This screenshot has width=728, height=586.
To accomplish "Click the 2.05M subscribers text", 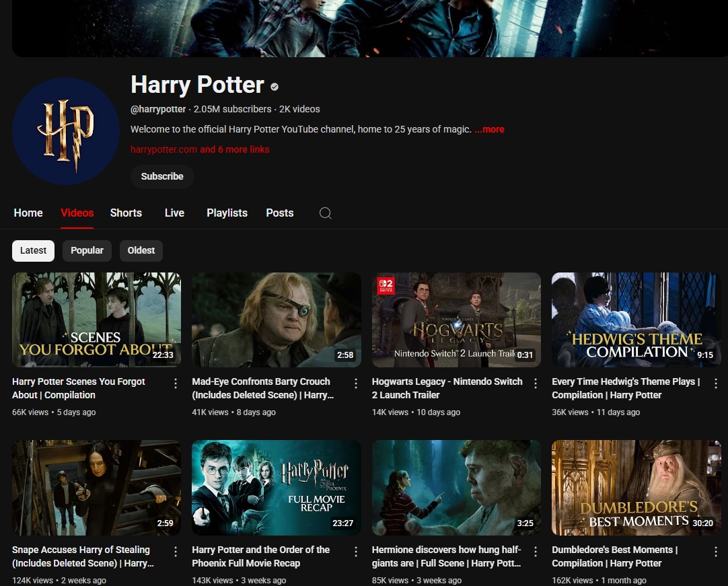I will point(232,109).
